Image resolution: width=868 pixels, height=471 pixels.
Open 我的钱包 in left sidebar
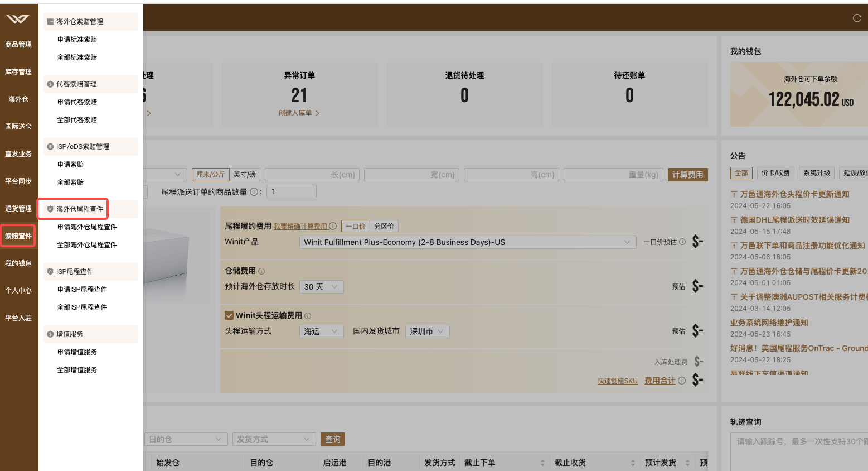click(18, 263)
